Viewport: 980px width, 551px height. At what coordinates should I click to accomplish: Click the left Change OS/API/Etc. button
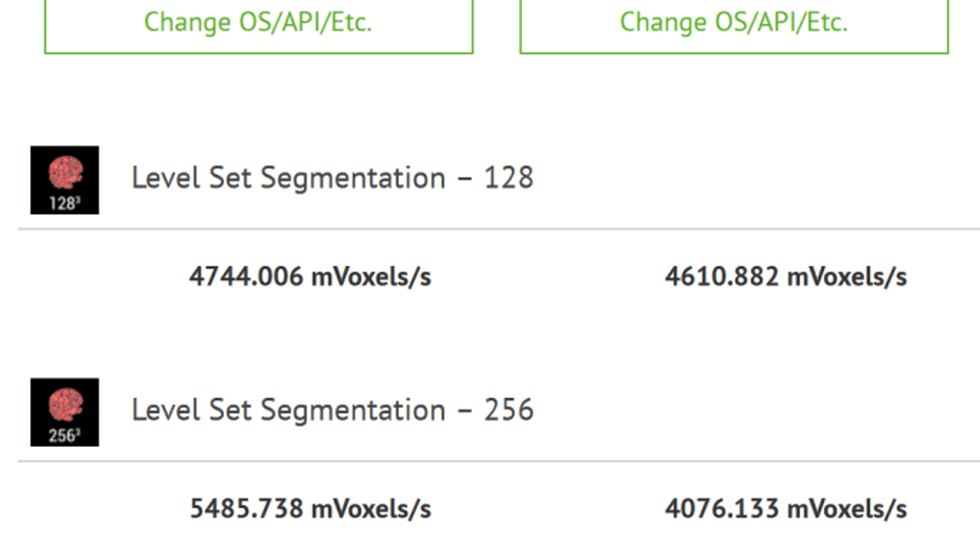(258, 23)
